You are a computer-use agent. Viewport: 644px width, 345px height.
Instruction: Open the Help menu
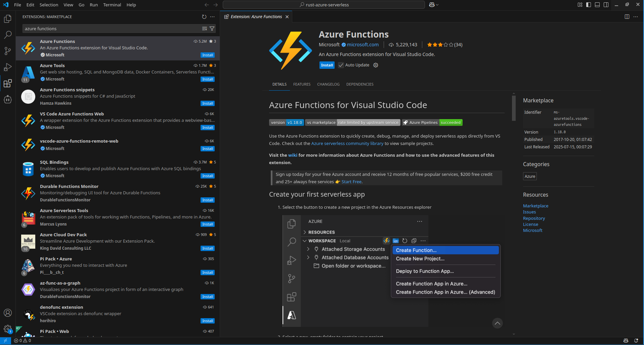click(x=131, y=5)
